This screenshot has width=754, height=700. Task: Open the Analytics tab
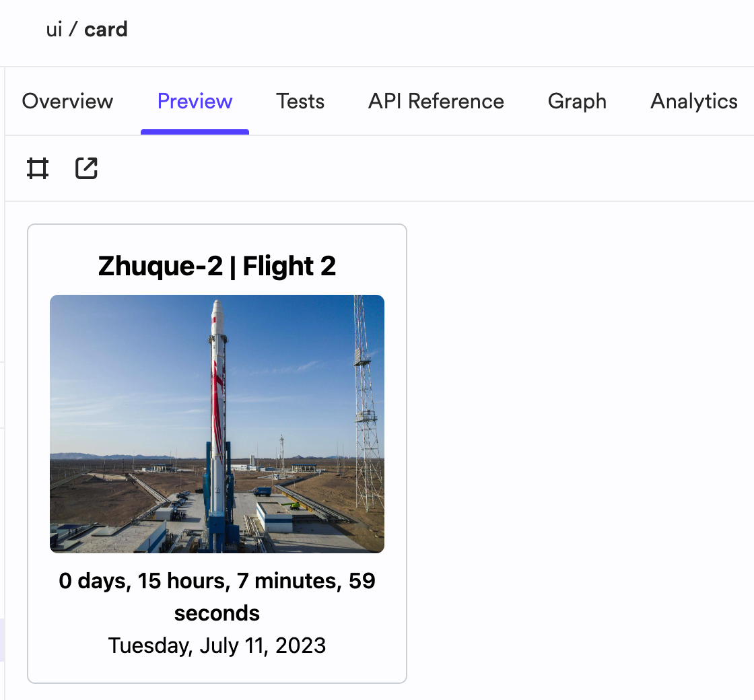(x=694, y=102)
